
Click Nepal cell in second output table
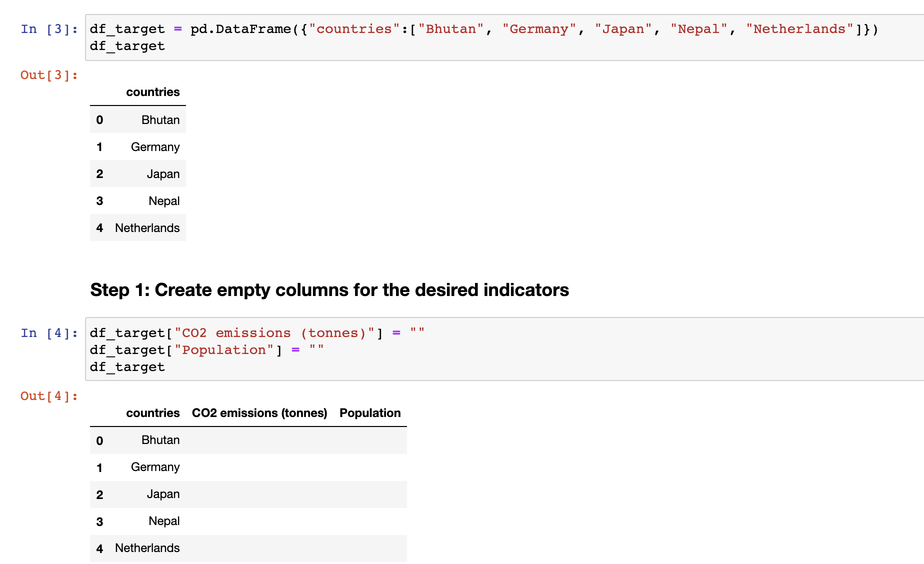(x=164, y=521)
